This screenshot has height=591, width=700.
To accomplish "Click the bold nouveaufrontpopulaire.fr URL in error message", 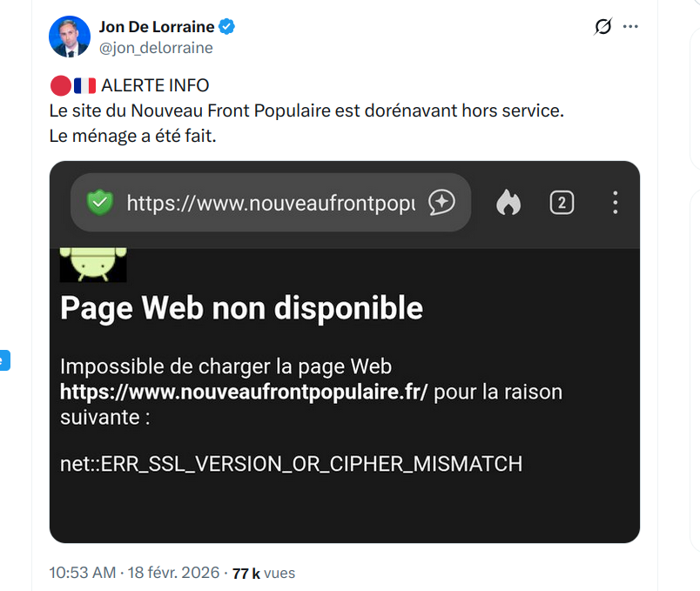I will coord(244,392).
